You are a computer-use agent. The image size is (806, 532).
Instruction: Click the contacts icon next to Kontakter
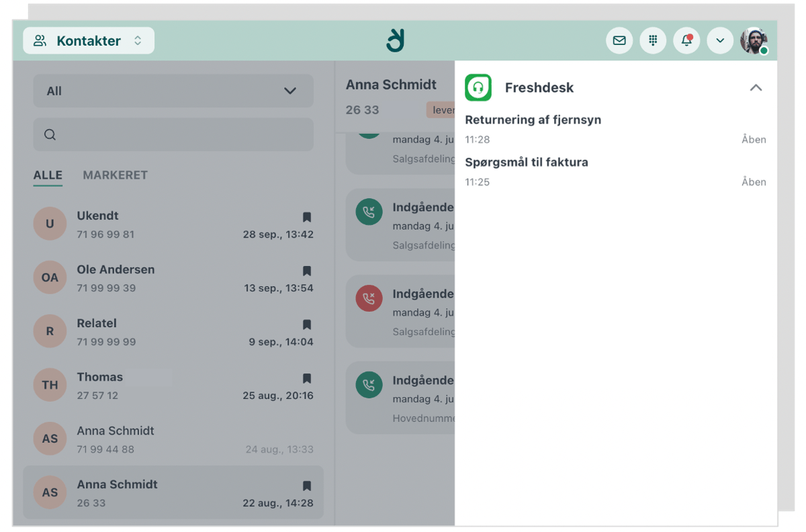(x=39, y=40)
